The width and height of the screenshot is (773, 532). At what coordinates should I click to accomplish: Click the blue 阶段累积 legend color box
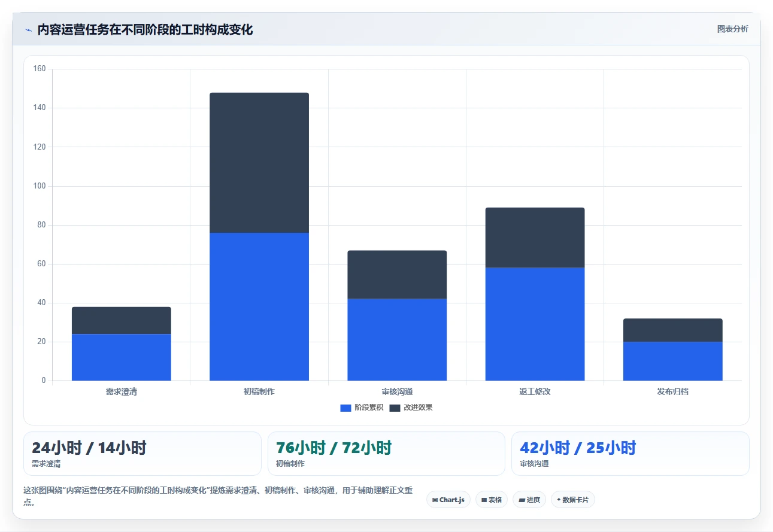[345, 408]
